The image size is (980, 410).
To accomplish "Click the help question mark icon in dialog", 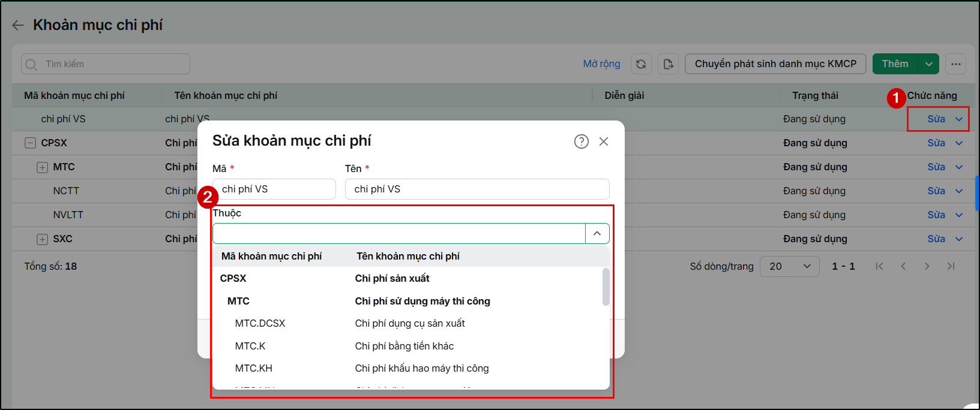I will click(x=581, y=141).
